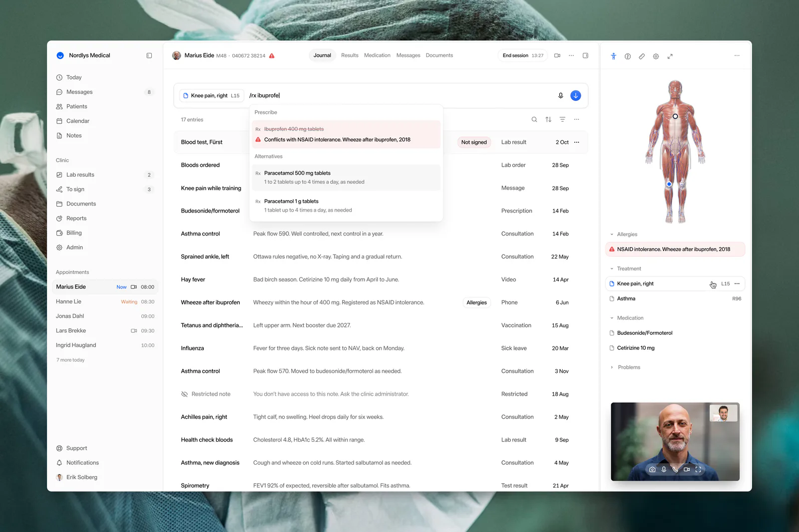Select the body anatomy view icon
This screenshot has width=799, height=532.
[x=613, y=56]
